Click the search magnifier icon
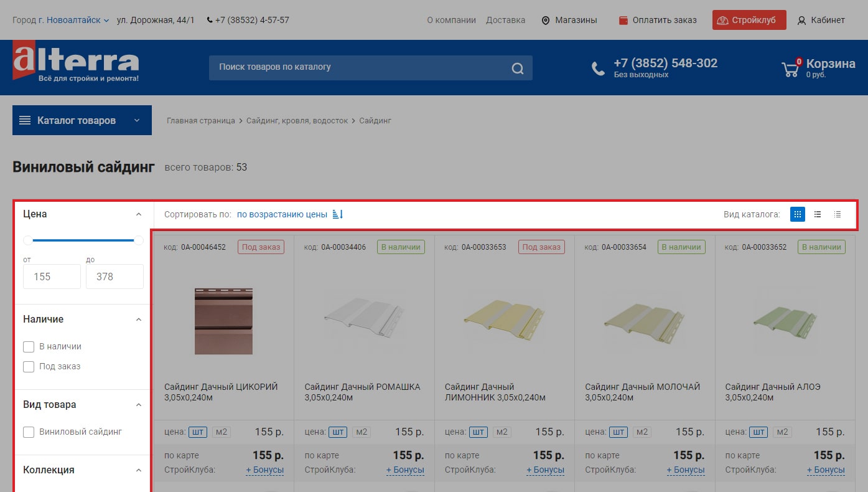Viewport: 868px width, 492px height. tap(517, 69)
